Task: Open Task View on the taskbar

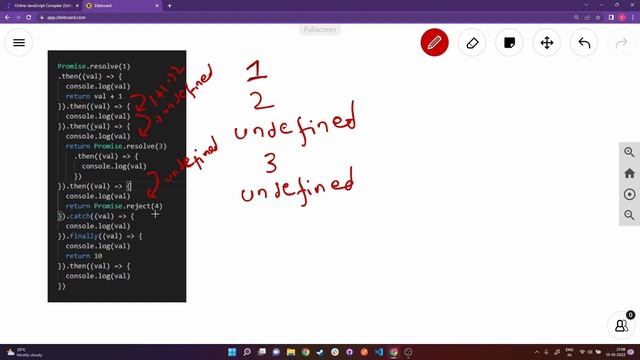Action: 262,352
